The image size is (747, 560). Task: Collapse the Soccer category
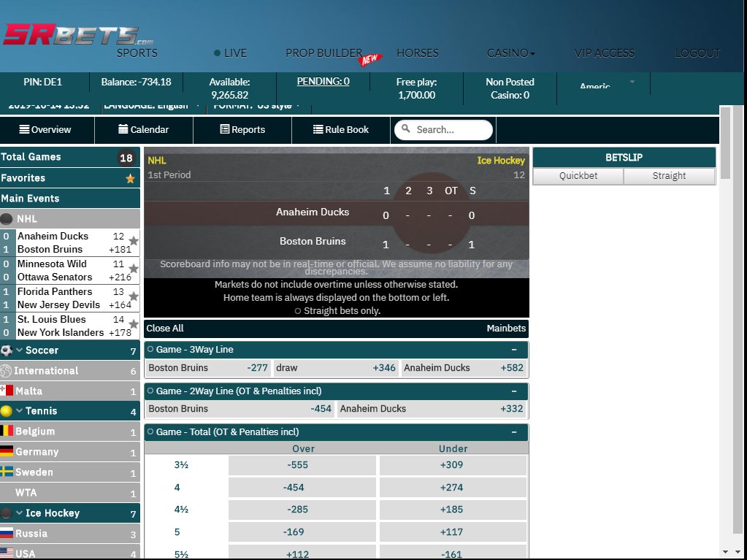tap(20, 350)
